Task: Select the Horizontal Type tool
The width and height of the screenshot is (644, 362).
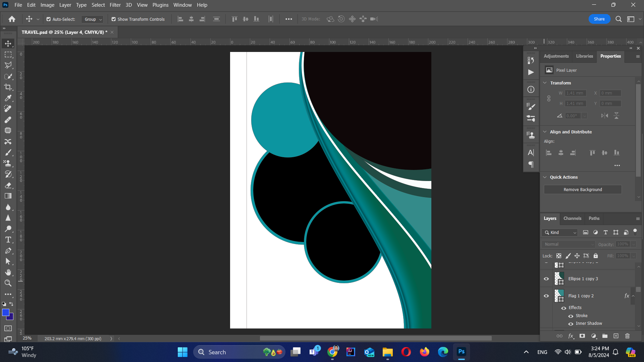Action: (8, 240)
